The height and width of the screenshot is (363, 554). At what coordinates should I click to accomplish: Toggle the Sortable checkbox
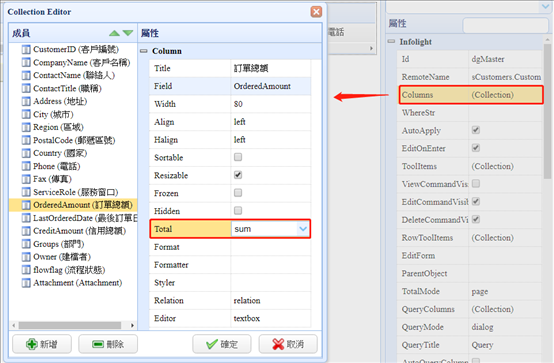coord(238,157)
